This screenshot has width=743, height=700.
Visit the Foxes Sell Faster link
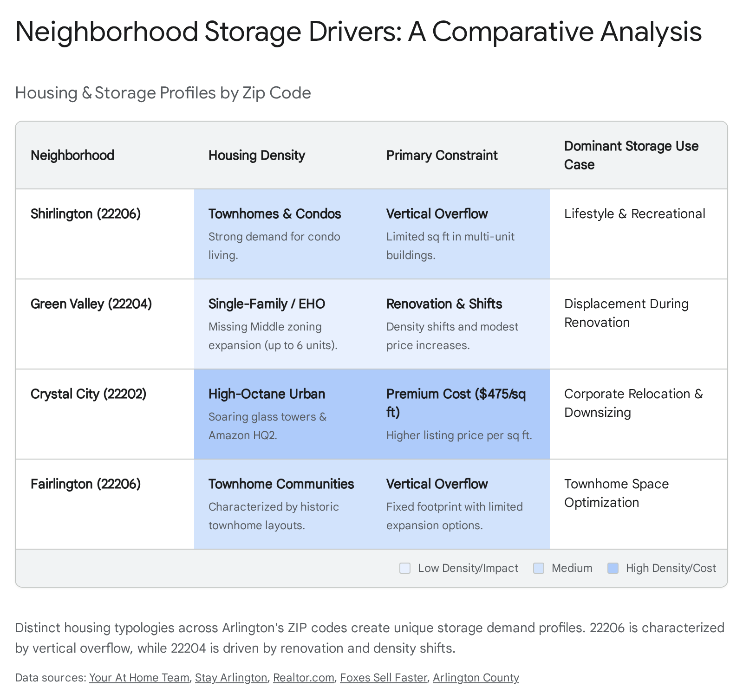coord(383,678)
